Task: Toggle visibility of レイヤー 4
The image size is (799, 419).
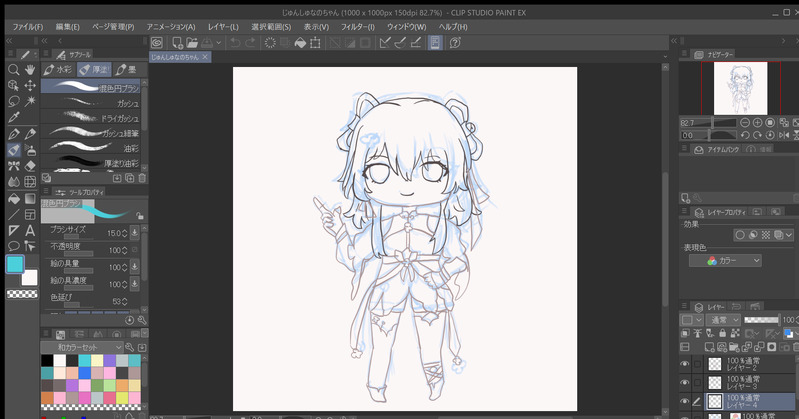Action: [x=685, y=401]
